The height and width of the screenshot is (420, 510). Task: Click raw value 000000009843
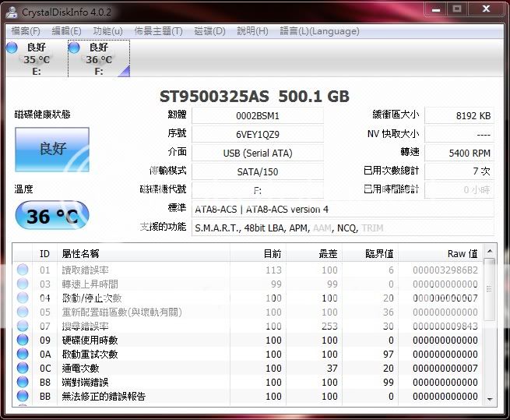[x=445, y=326]
